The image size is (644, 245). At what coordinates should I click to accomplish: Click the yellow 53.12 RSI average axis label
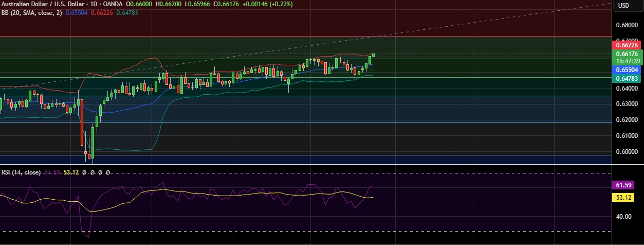point(626,197)
